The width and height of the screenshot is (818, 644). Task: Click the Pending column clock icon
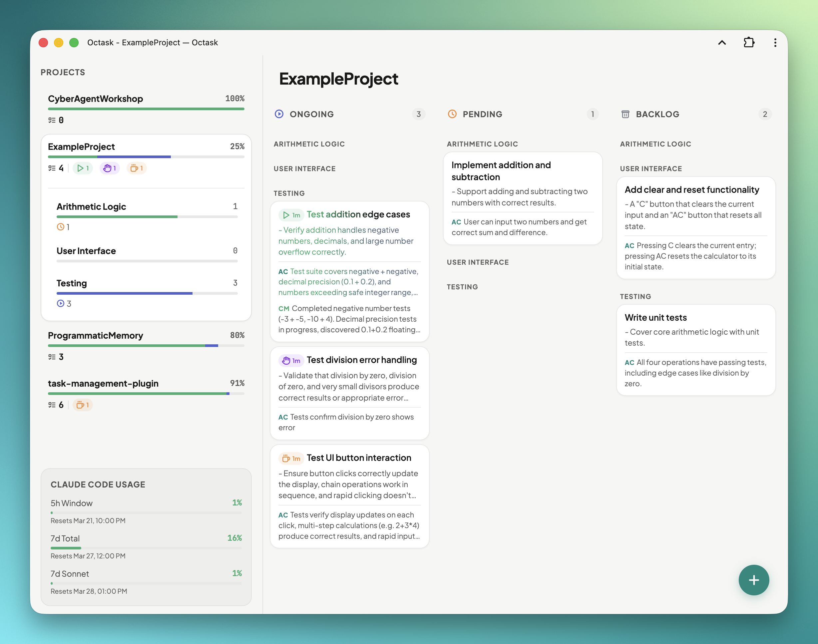coord(452,114)
